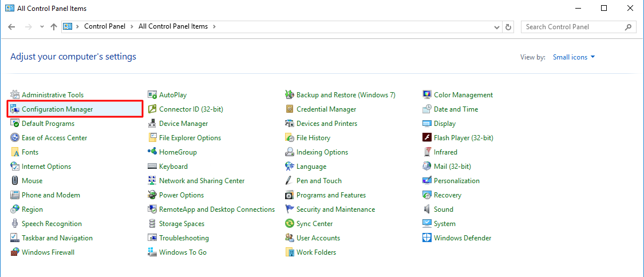This screenshot has height=277, width=644.
Task: Click the Configuration Manager icon
Action: [15, 109]
